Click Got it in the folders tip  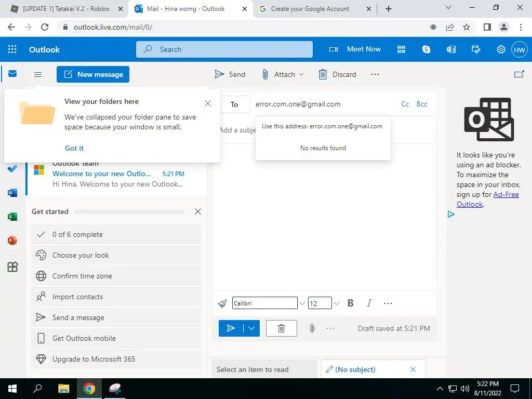(x=74, y=148)
